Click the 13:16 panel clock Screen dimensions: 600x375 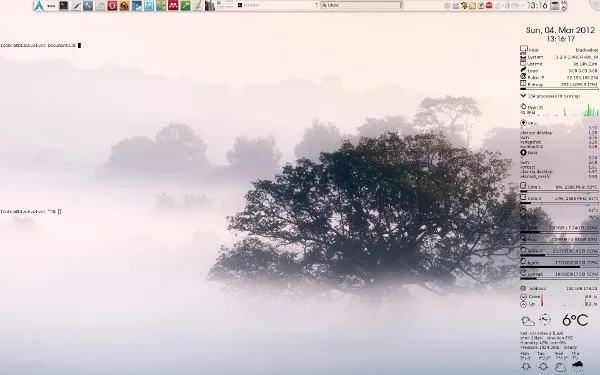[537, 6]
